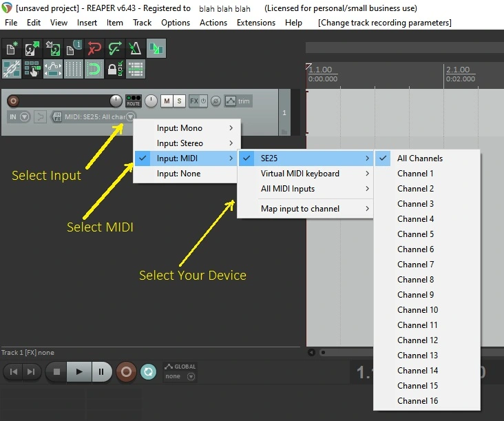Click the Save Project toolbar icon

tap(53, 48)
